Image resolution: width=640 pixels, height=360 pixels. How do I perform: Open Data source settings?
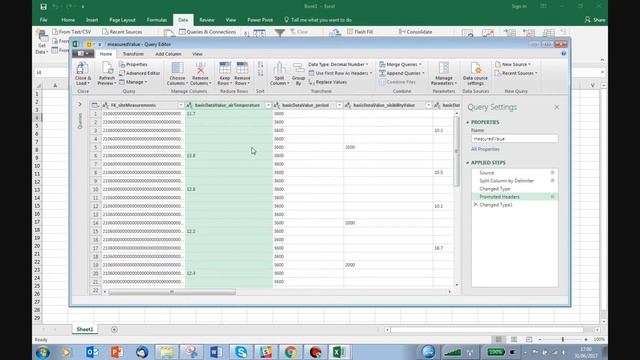(x=475, y=73)
